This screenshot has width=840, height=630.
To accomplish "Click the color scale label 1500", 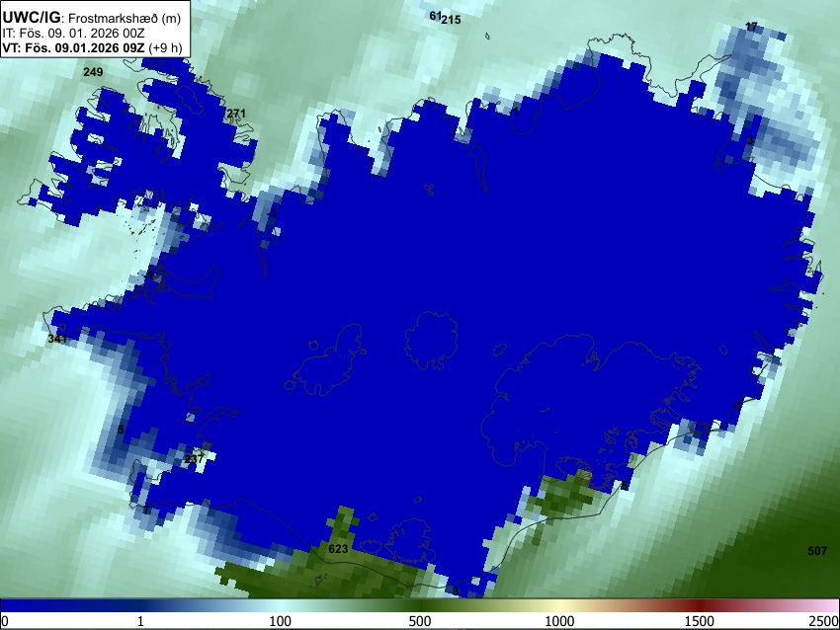I will tap(700, 621).
